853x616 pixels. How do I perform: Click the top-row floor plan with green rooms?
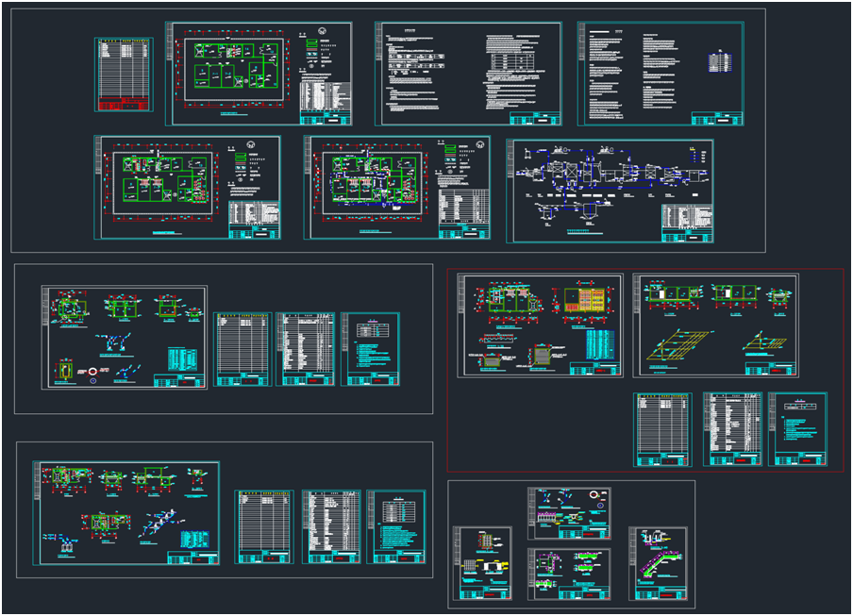(259, 74)
